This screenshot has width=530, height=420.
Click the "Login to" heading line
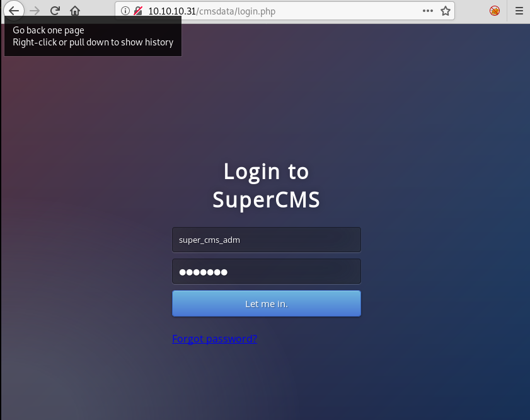coord(266,172)
